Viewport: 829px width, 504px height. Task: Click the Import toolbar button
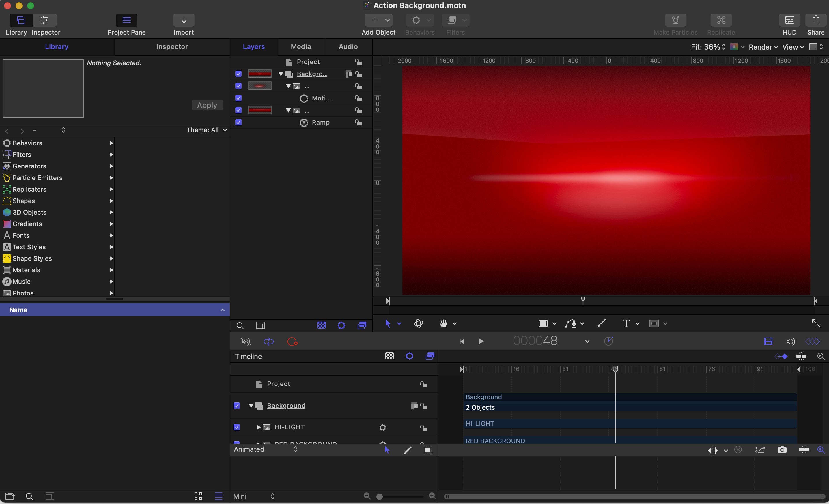[x=184, y=20]
